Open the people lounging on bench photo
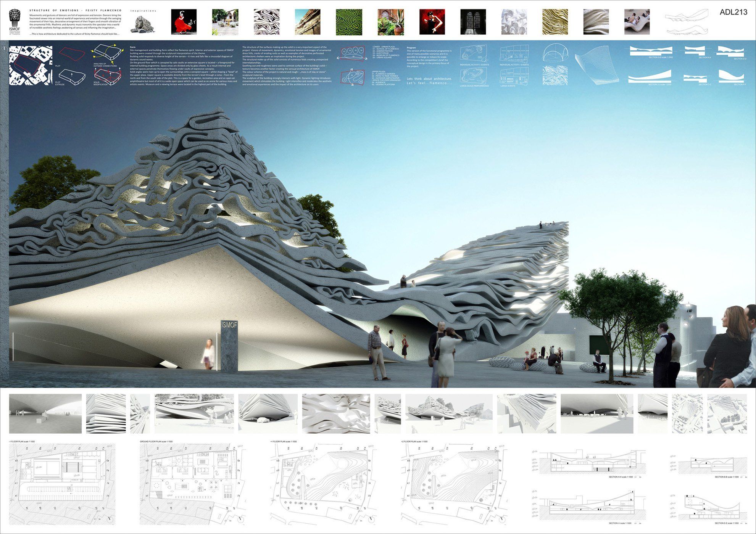This screenshot has width=756, height=534. (637, 22)
